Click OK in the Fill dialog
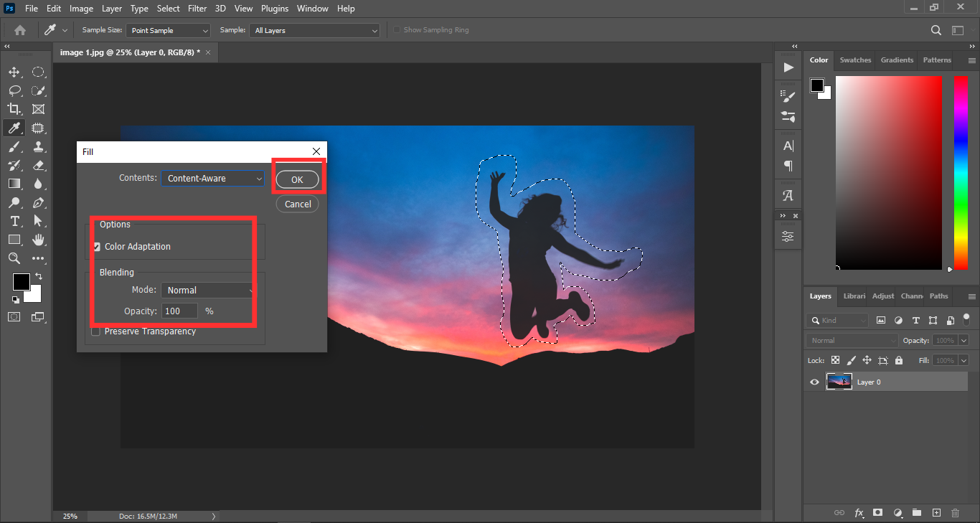Viewport: 980px width, 523px height. (x=298, y=180)
